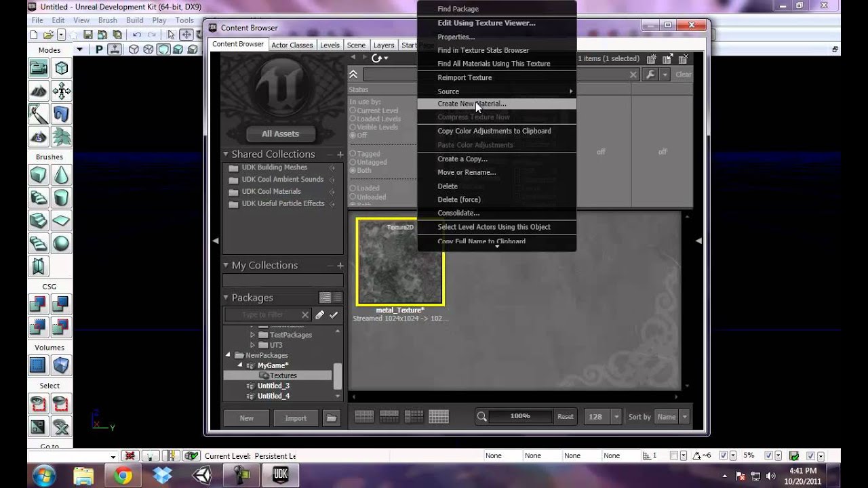Select the Loaded radio button
Image resolution: width=868 pixels, height=488 pixels.
(x=353, y=188)
